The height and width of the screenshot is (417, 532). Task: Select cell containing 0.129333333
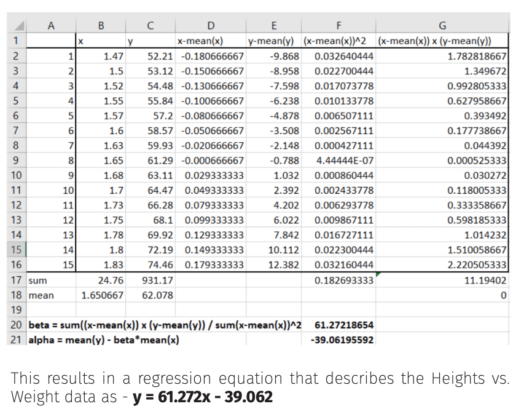pyautogui.click(x=211, y=235)
